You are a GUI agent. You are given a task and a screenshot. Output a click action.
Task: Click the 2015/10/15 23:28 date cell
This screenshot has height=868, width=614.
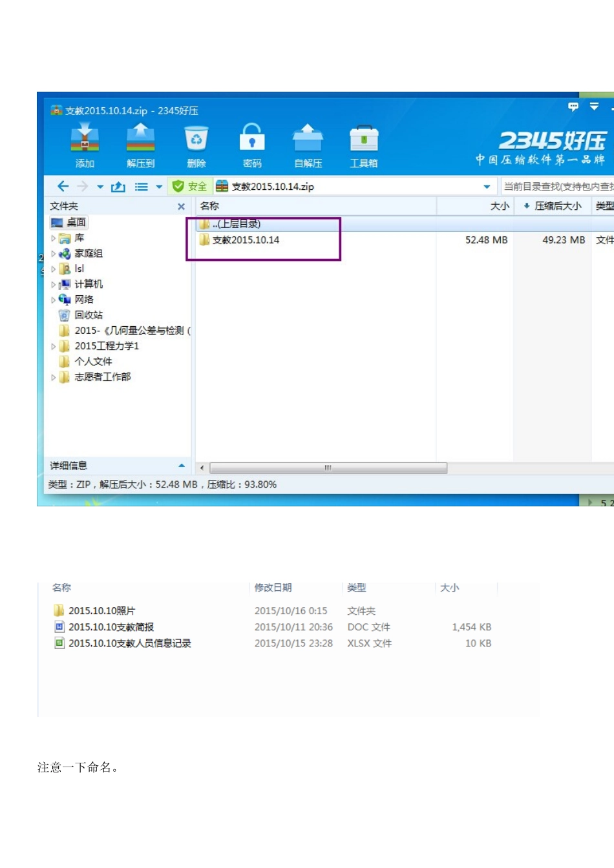pyautogui.click(x=293, y=643)
